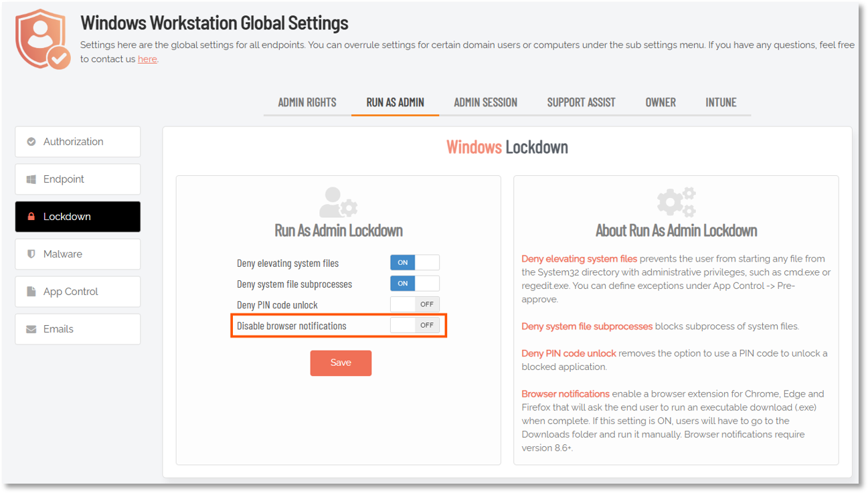Enable Deny PIN code unlock toggle
Screen dimensions: 868x493
415,304
